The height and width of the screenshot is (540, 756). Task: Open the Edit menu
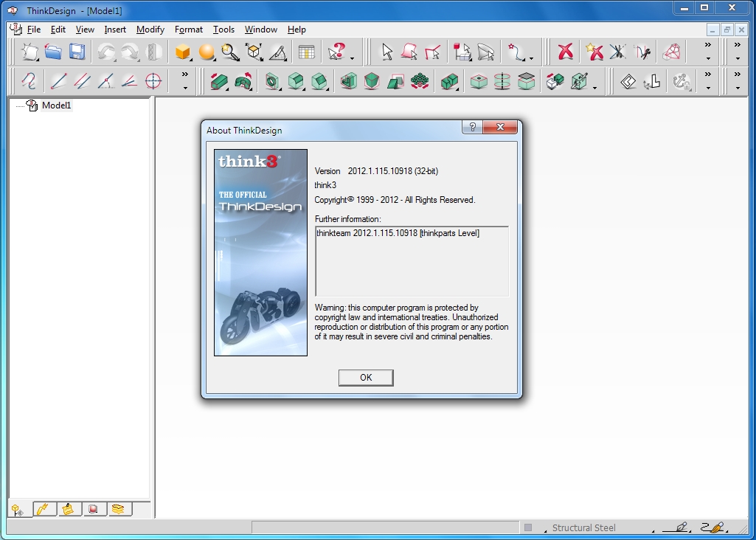pos(58,30)
